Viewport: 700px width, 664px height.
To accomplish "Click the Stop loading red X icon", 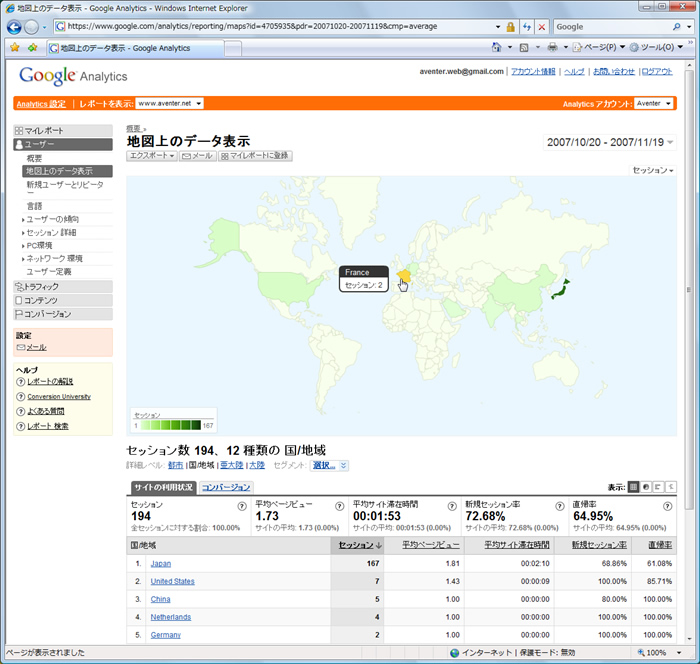I will tap(542, 27).
